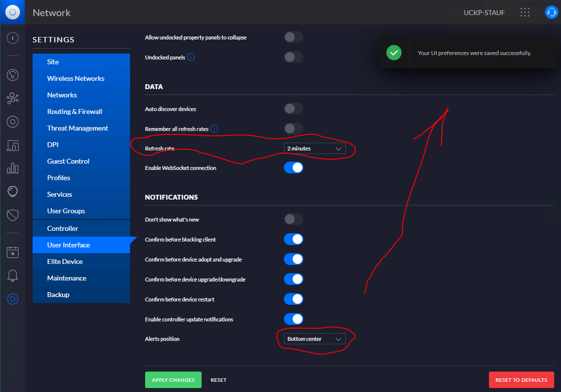Screen dimensions: 561x392
Task: Click the Apply Changes button
Action: tap(173, 380)
